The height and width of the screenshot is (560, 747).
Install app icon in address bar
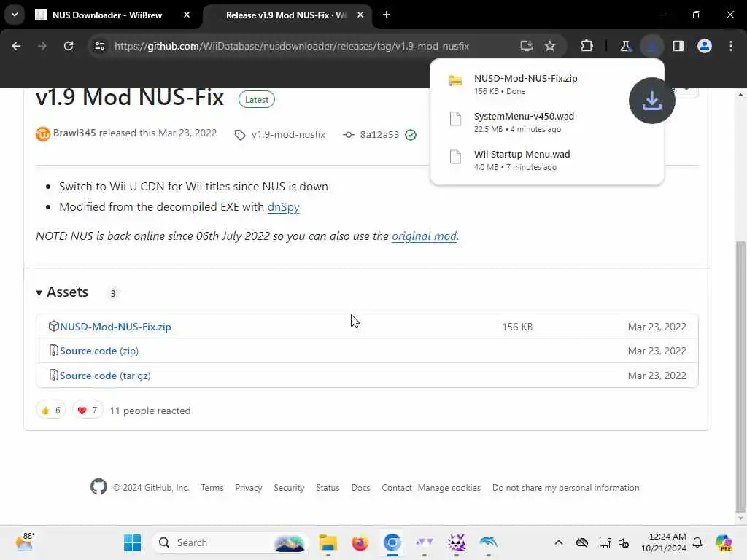(527, 46)
